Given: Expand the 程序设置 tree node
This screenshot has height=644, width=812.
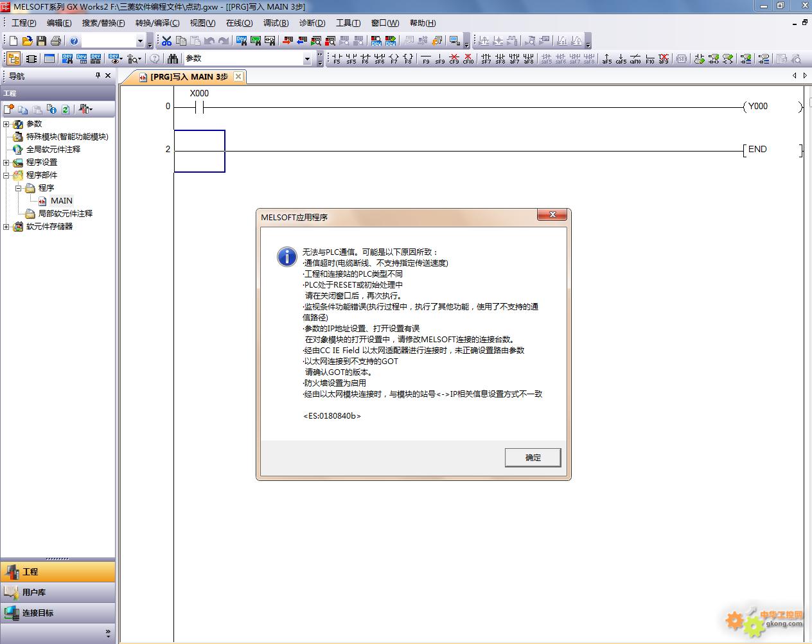Looking at the screenshot, I should 6,162.
